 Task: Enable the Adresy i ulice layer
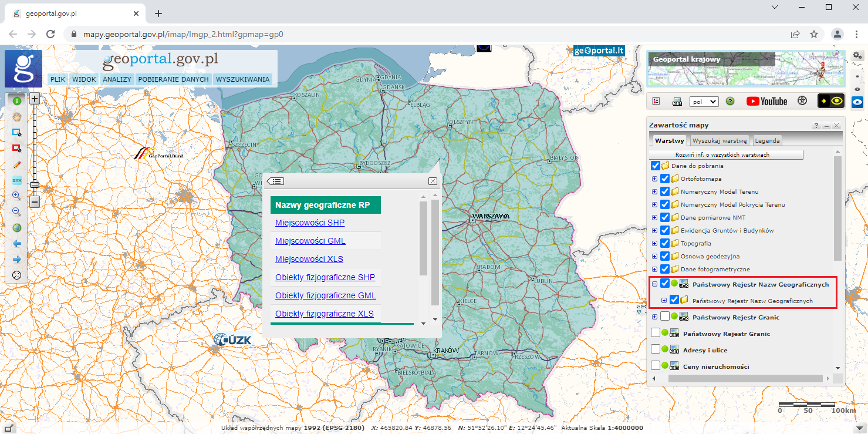(656, 350)
